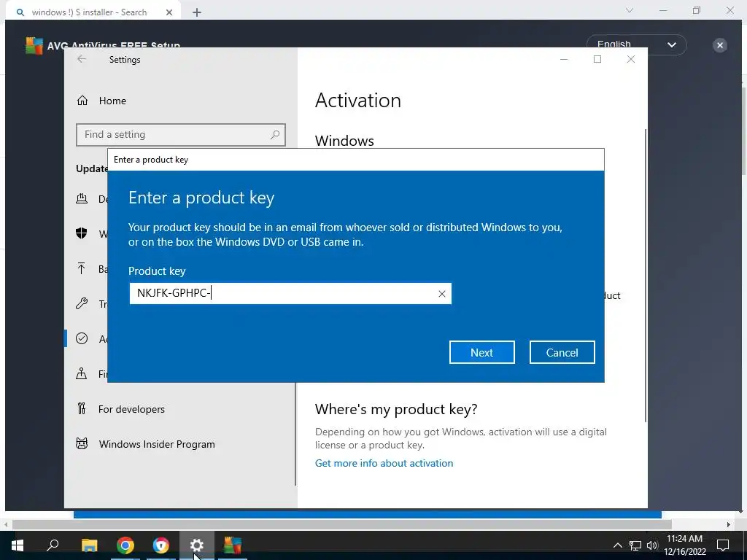
Task: Click the search magnifier in Find a setting
Action: [275, 135]
